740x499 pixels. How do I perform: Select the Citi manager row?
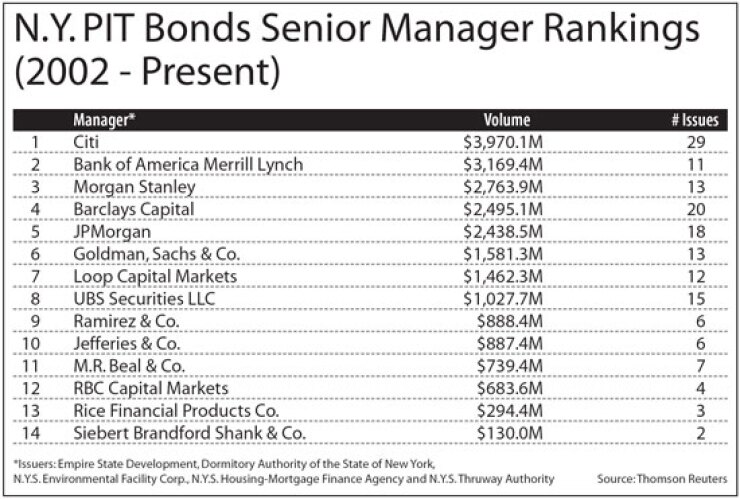coord(88,142)
